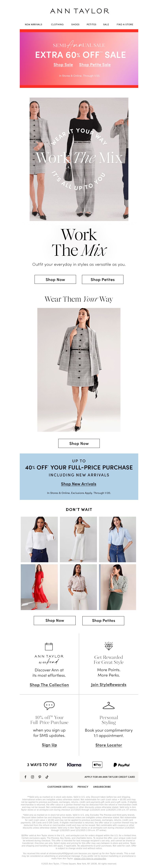Image resolution: width=158 pixels, height=868 pixels.
Task: Click the Klarna payment logo
Action: [74, 765]
